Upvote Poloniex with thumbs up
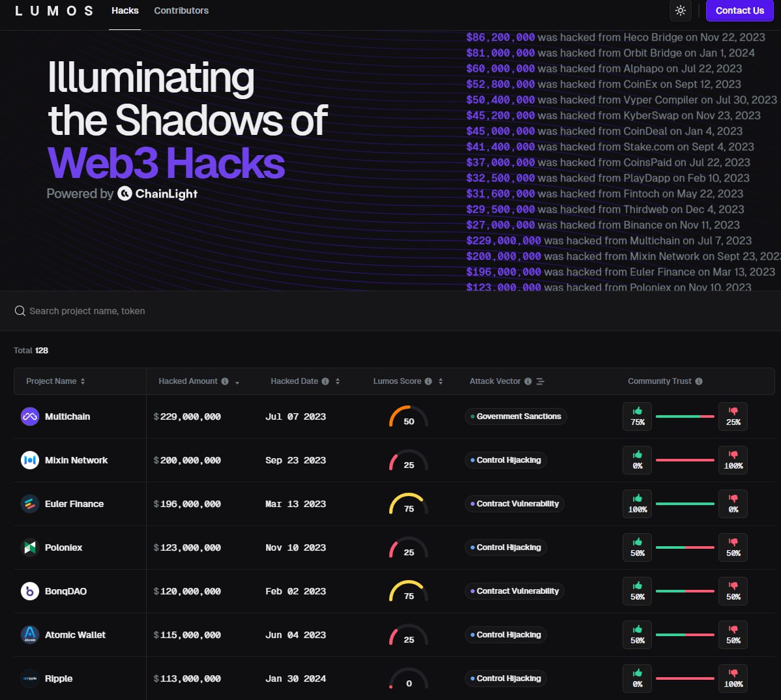781x700 pixels. [638, 547]
